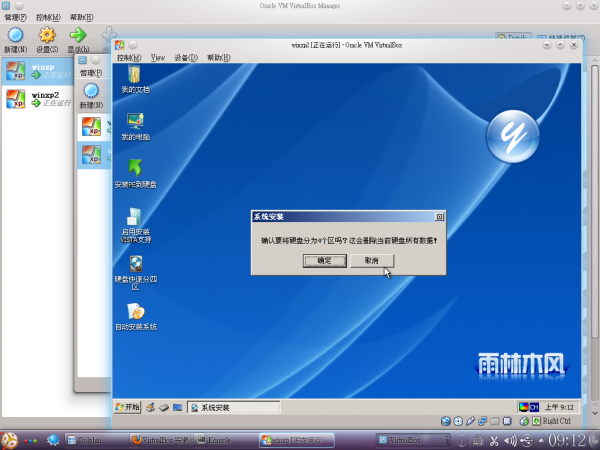This screenshot has width=600, height=450.
Task: Click the Right Ctrl host key indicator
Action: 552,421
